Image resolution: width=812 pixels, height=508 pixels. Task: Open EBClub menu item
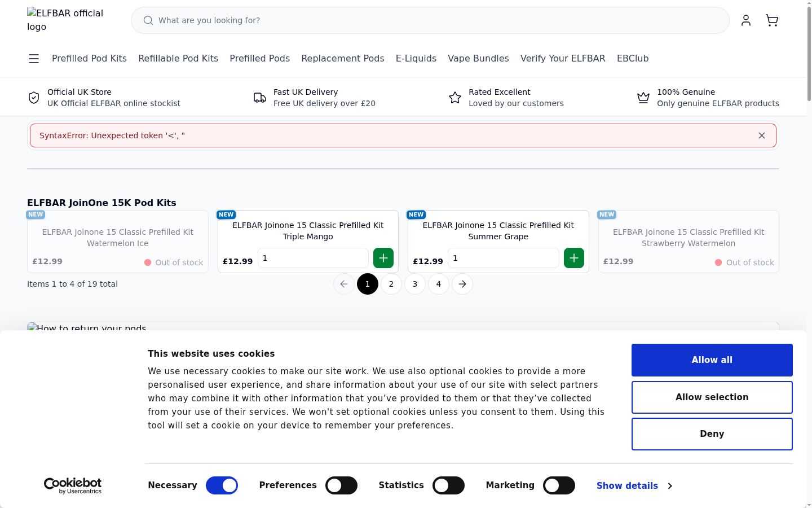pyautogui.click(x=633, y=59)
